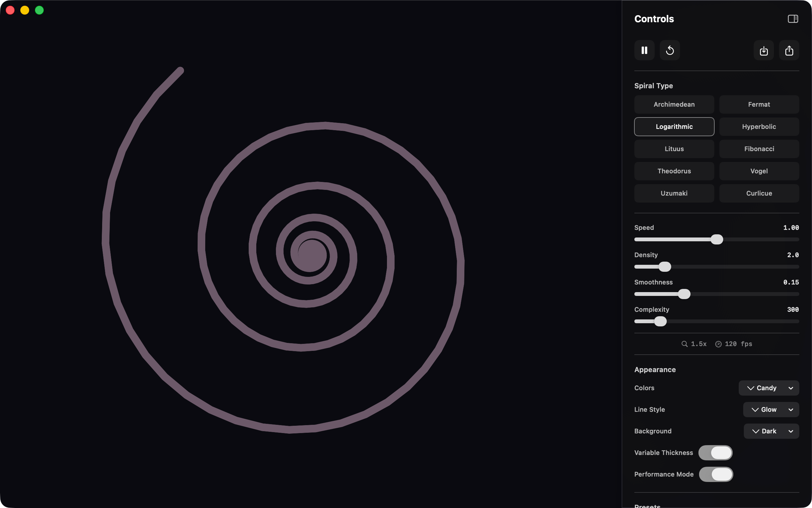Click the Complexity value 300
812x508 pixels.
pyautogui.click(x=793, y=310)
